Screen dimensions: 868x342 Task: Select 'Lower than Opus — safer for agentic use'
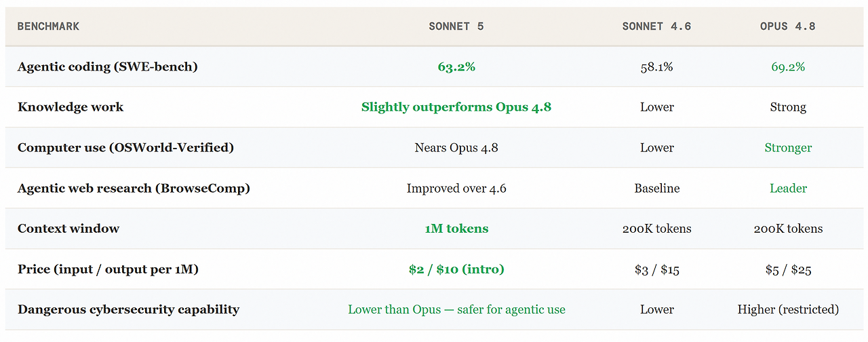[456, 309]
